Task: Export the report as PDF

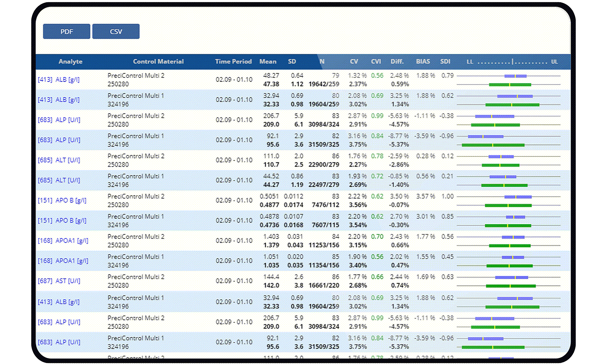Action: [x=66, y=31]
